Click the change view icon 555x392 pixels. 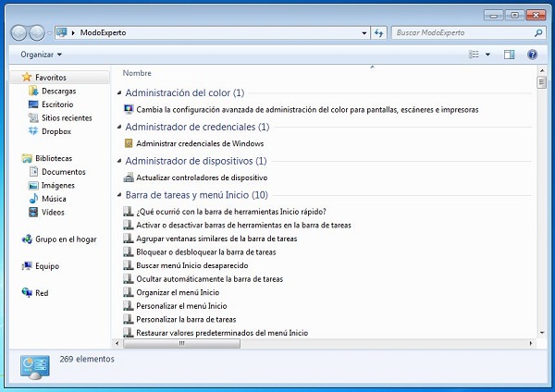tap(474, 55)
